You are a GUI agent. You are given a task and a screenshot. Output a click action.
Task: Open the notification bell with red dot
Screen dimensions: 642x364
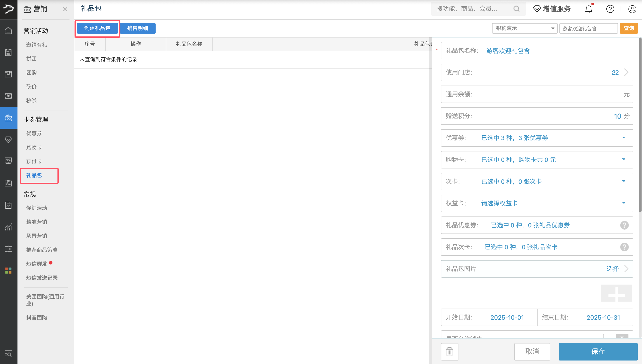(588, 9)
